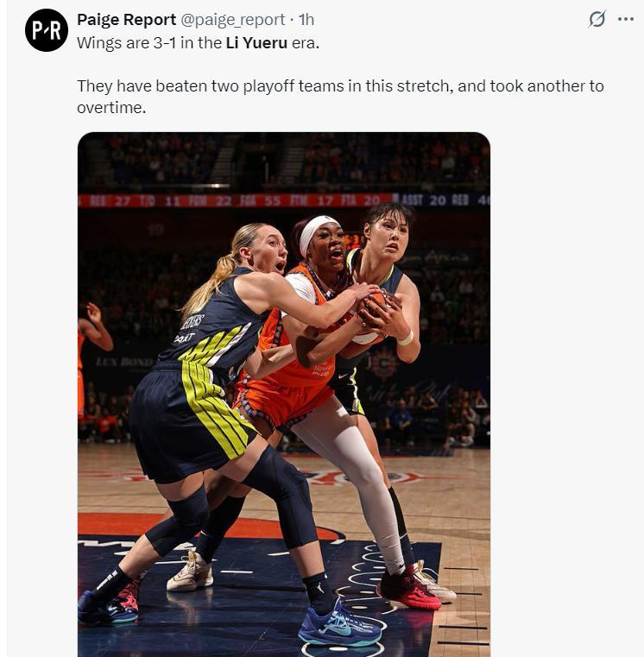Select the "Wings are 3-1" tweet line
This screenshot has height=657, width=644.
(x=198, y=43)
